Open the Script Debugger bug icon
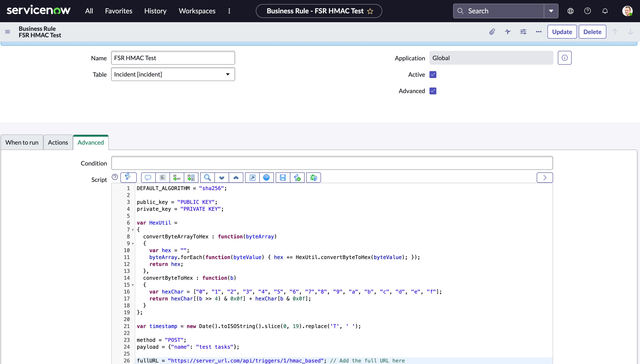 click(x=313, y=178)
